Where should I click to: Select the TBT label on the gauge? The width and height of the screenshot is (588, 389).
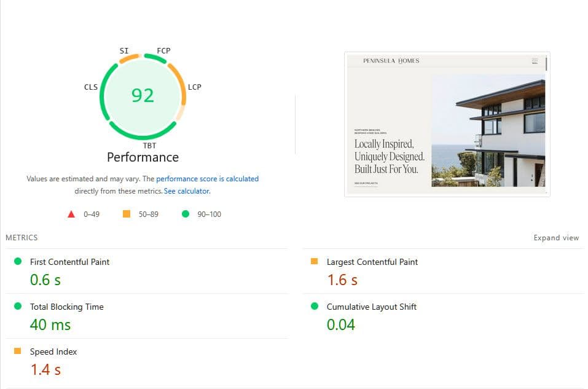pos(149,146)
